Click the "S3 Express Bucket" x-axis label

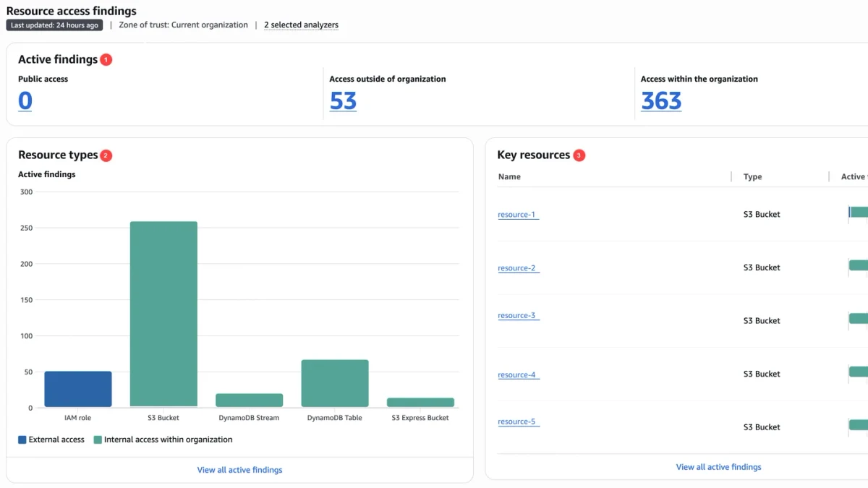click(420, 418)
